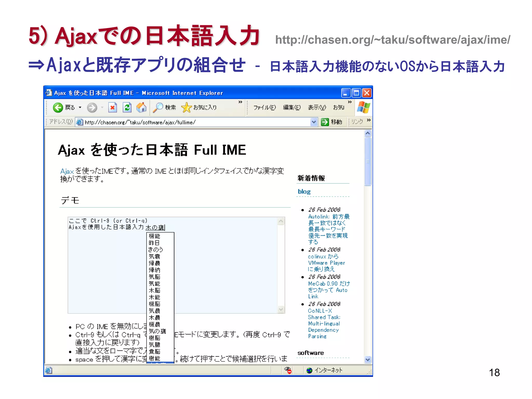
Task: Open the colinux から VMware Player entry
Action: (327, 263)
